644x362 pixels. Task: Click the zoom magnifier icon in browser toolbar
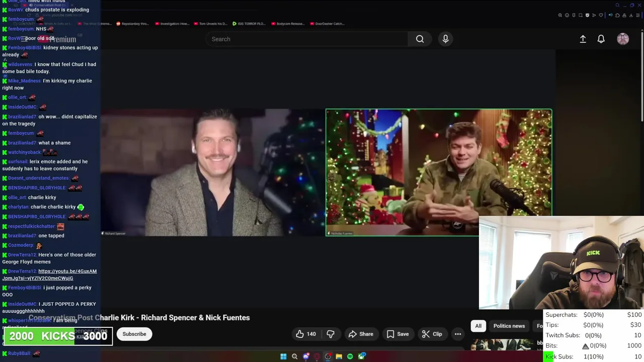[560, 15]
